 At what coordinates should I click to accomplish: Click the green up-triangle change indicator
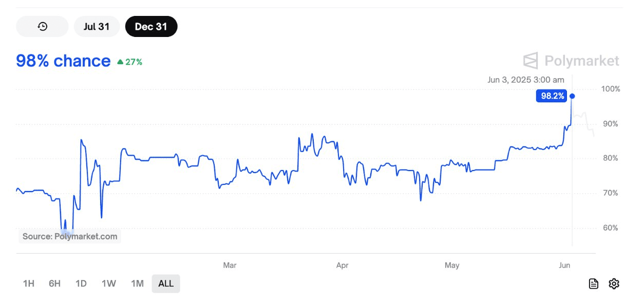(120, 62)
